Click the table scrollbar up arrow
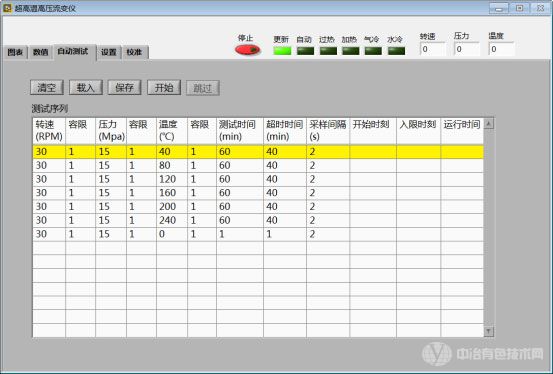 coord(489,124)
